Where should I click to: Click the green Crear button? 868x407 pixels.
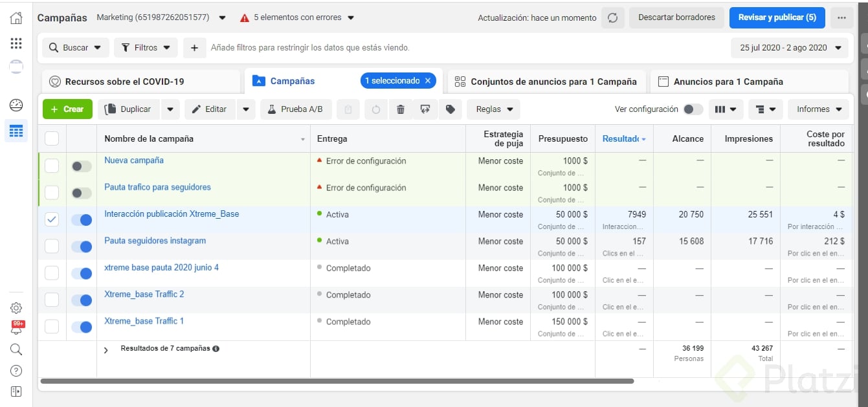point(67,109)
